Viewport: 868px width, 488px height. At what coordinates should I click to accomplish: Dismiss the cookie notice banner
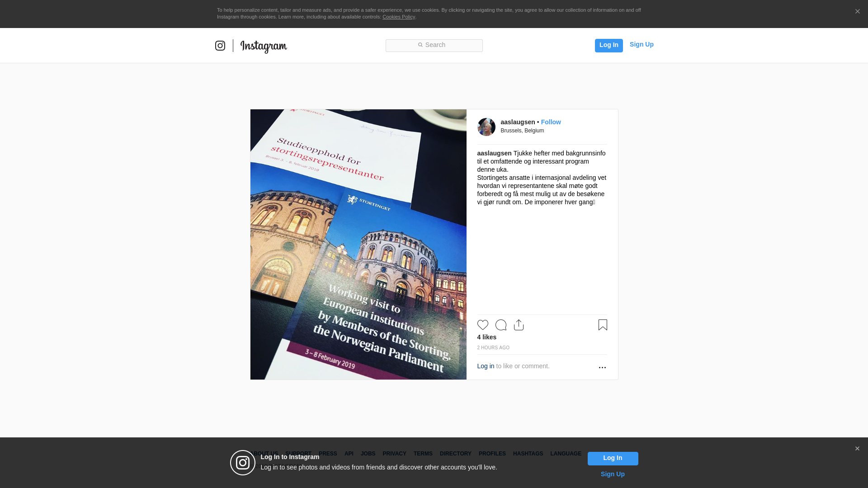coord(857,12)
